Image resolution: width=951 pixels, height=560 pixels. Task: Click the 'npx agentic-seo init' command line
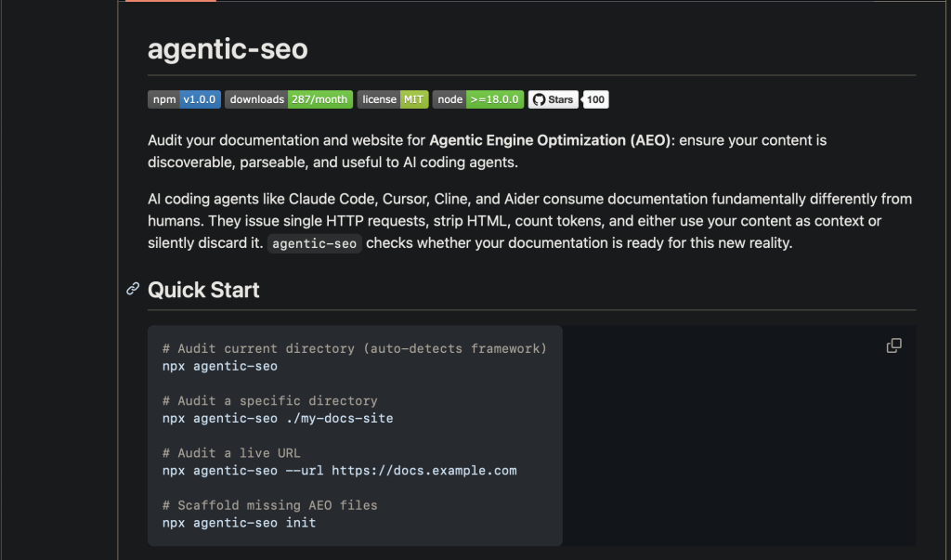point(239,523)
